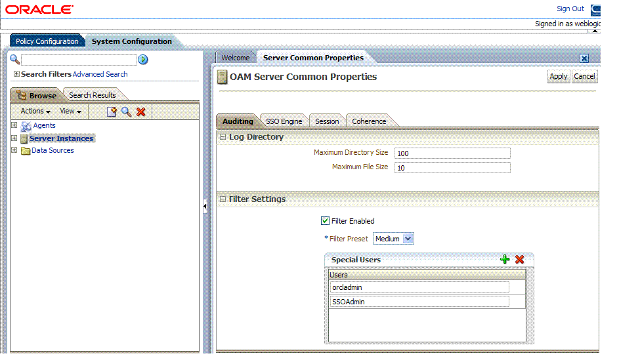Switch to the SSO Engine tab
This screenshot has width=619, height=364.
pos(284,121)
